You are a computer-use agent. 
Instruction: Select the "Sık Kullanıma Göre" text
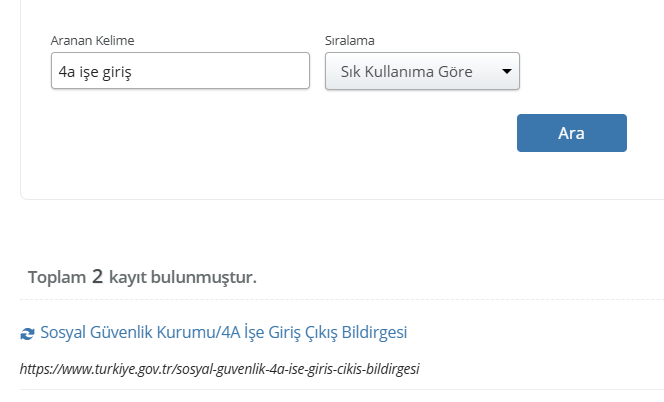pos(406,71)
